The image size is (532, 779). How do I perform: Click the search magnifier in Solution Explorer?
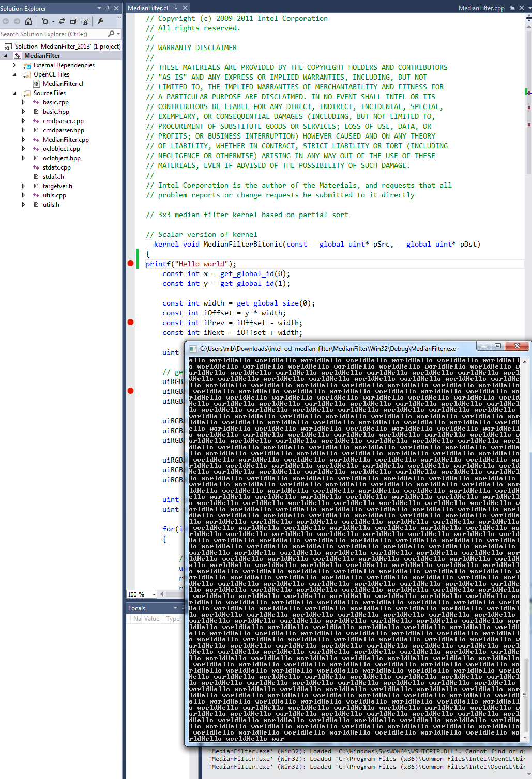point(111,34)
